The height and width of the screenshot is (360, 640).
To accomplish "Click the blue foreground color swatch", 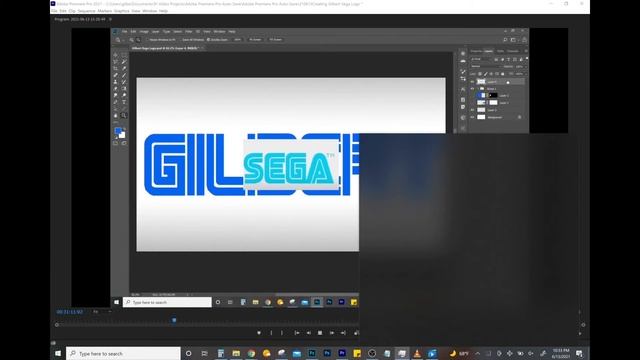I will click(118, 131).
